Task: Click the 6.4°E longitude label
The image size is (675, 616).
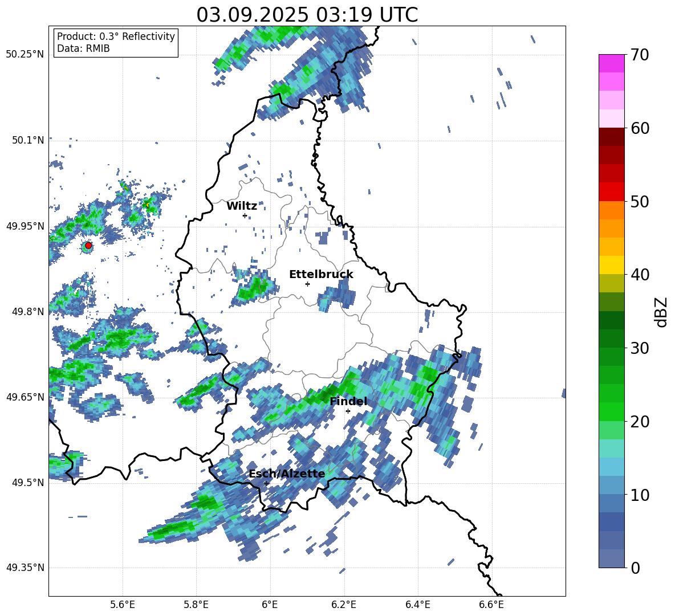Action: (417, 605)
